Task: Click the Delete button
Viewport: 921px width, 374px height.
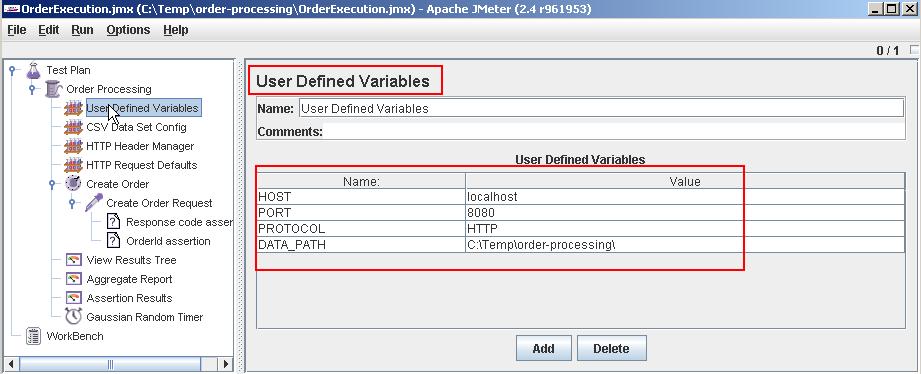Action: pos(611,348)
